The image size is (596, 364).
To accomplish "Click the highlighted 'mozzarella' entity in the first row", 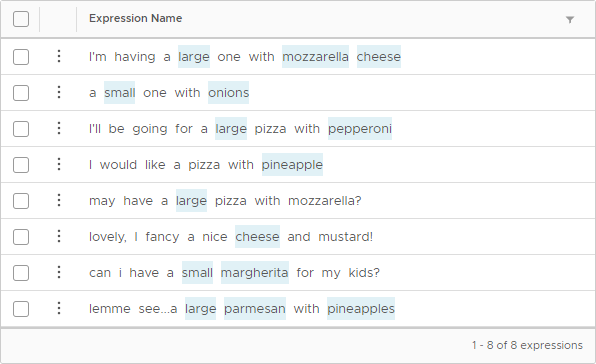I will point(315,57).
